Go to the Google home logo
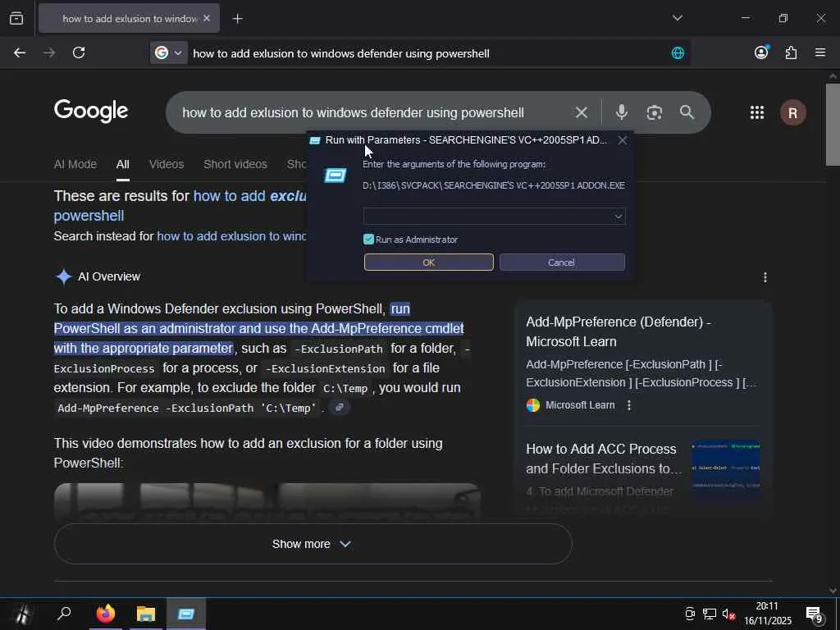 (x=91, y=111)
